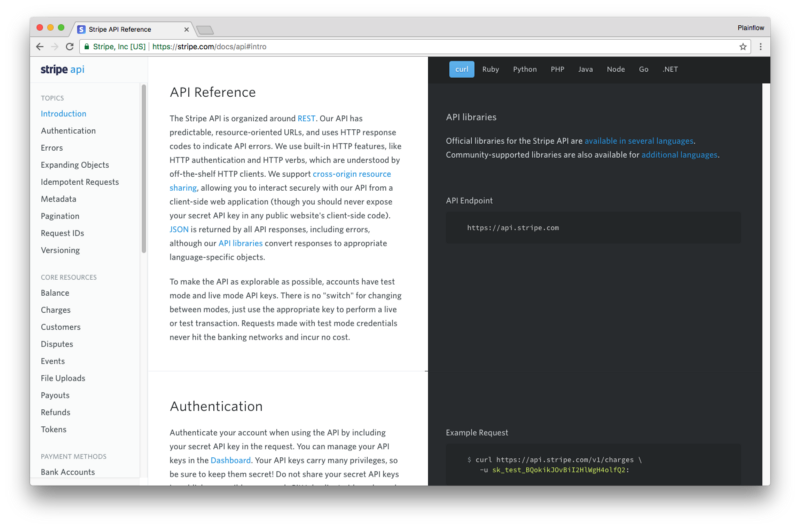Viewport: 800px width, 528px height.
Task: Click the api.stripe.com endpoint code box
Action: point(593,228)
